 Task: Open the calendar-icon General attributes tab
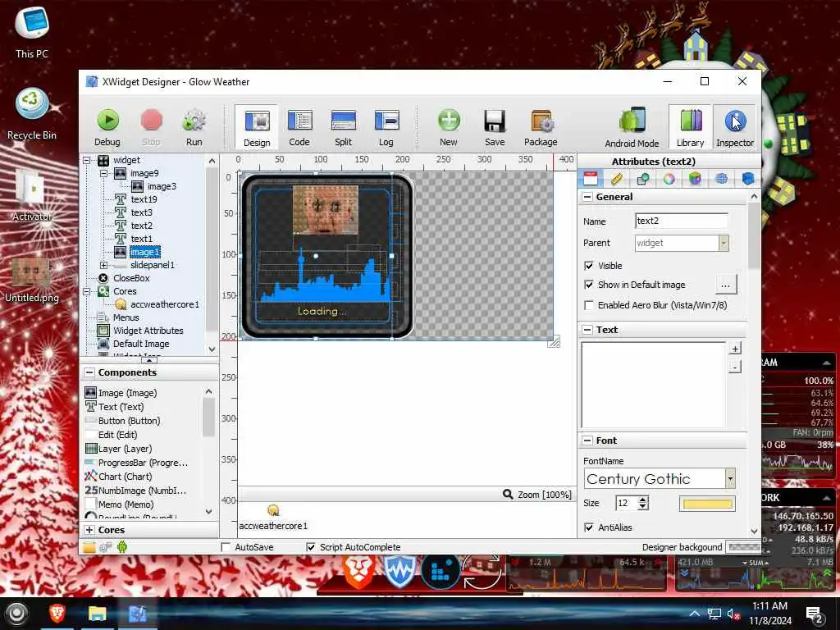[x=591, y=178]
